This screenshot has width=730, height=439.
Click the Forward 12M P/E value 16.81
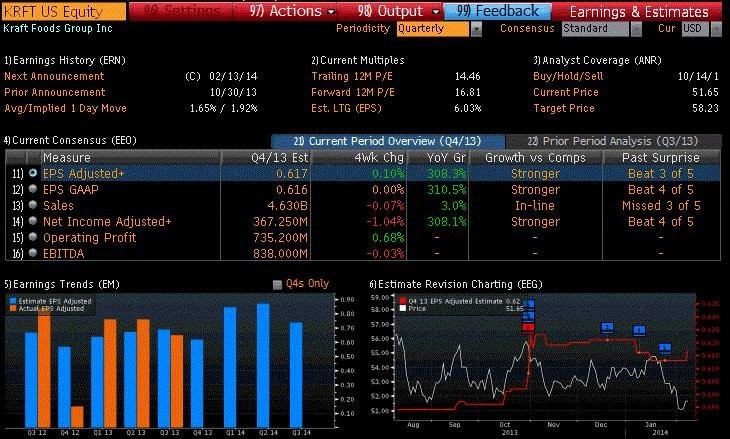point(467,92)
